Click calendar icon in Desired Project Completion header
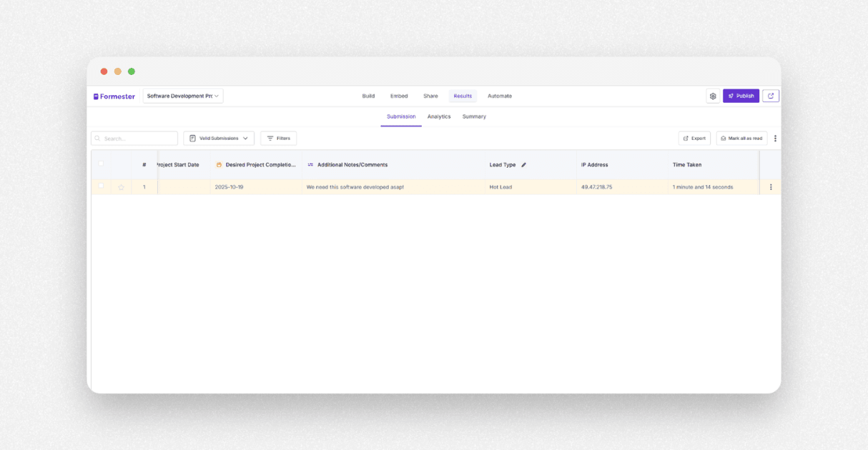The image size is (868, 450). tap(219, 165)
